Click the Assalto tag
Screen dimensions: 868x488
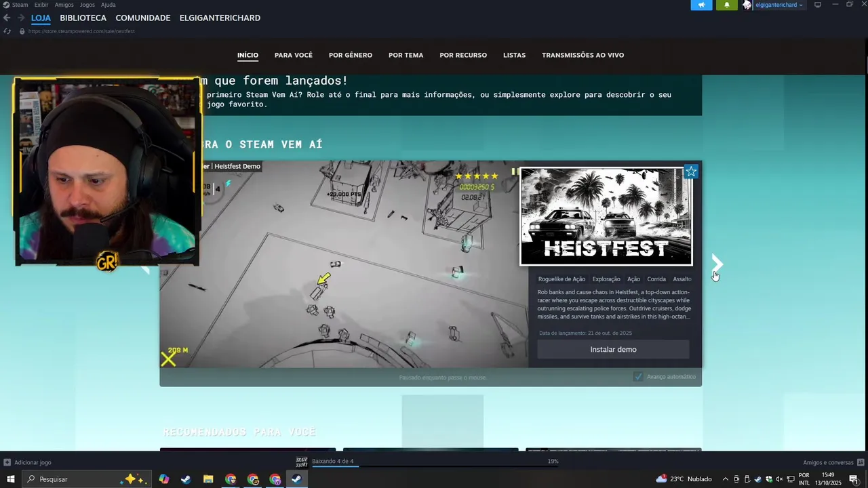pyautogui.click(x=682, y=279)
